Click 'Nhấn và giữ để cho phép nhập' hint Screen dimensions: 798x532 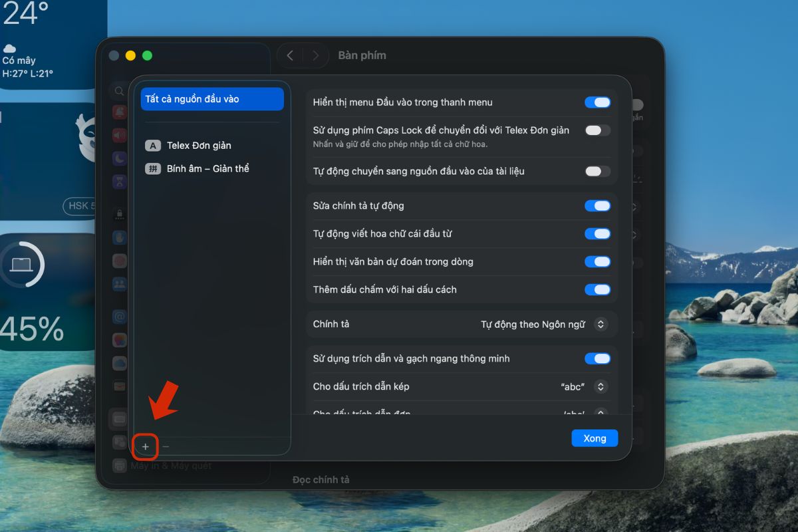(x=401, y=144)
